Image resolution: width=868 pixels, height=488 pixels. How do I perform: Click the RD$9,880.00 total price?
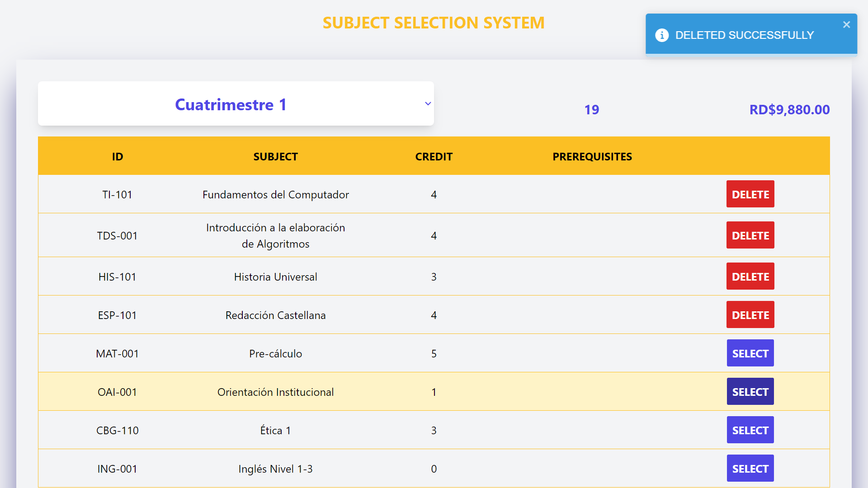pos(789,109)
